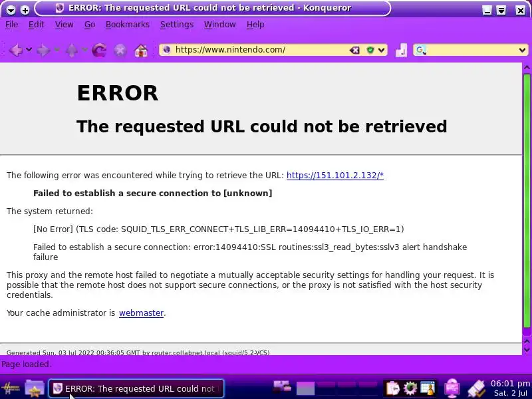This screenshot has height=399, width=532.
Task: Open the Edit menu
Action: [x=37, y=25]
